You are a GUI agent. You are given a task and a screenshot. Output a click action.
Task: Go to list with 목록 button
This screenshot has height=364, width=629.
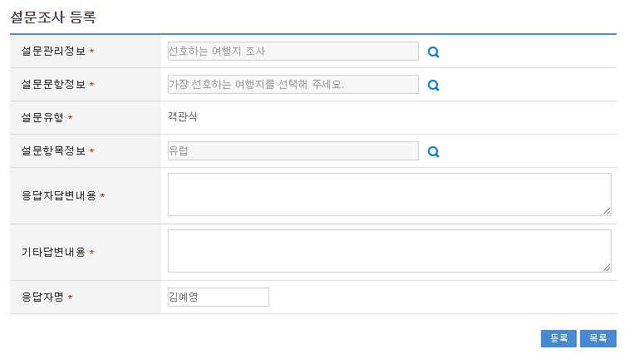[597, 338]
